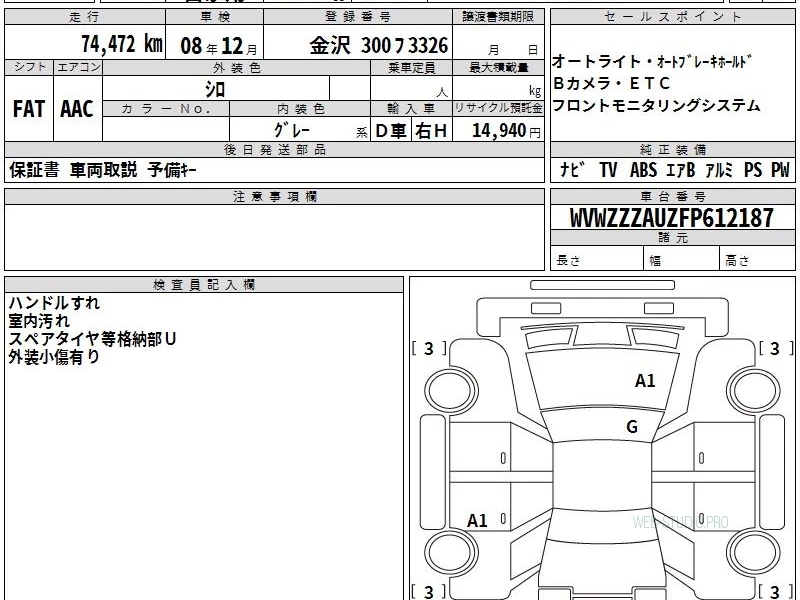Click the リサイクル預託金 header
This screenshot has width=800, height=600.
point(498,108)
